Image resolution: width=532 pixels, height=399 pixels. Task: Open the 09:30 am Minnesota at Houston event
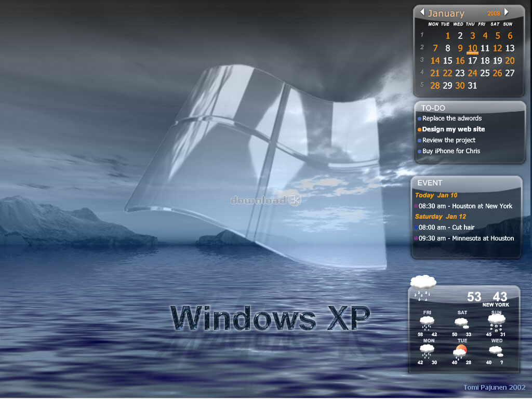pyautogui.click(x=466, y=238)
